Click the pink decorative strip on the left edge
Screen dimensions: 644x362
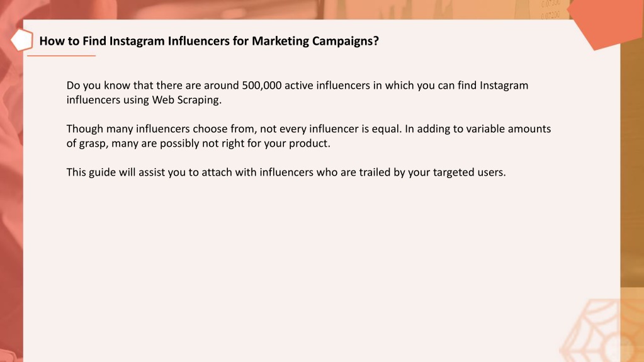(11, 205)
